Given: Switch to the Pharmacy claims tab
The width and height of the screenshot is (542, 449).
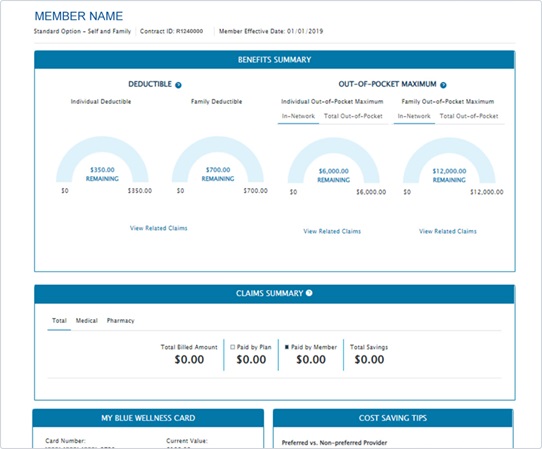Looking at the screenshot, I should point(120,321).
